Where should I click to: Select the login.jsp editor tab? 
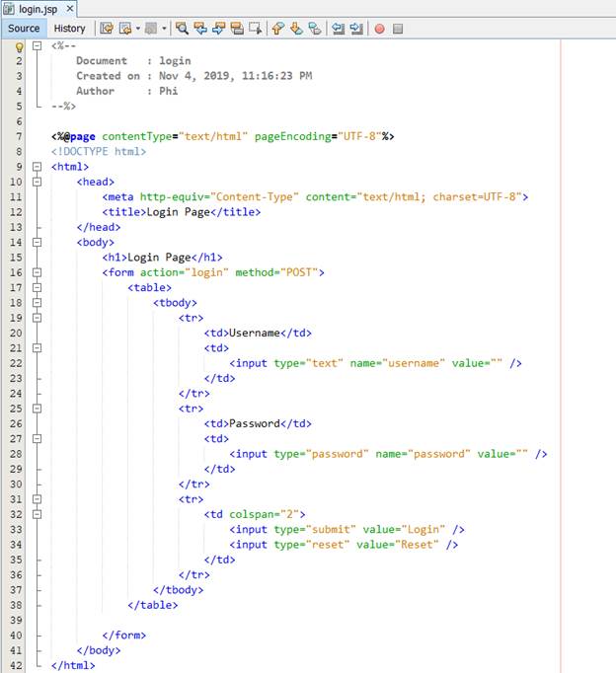point(38,9)
